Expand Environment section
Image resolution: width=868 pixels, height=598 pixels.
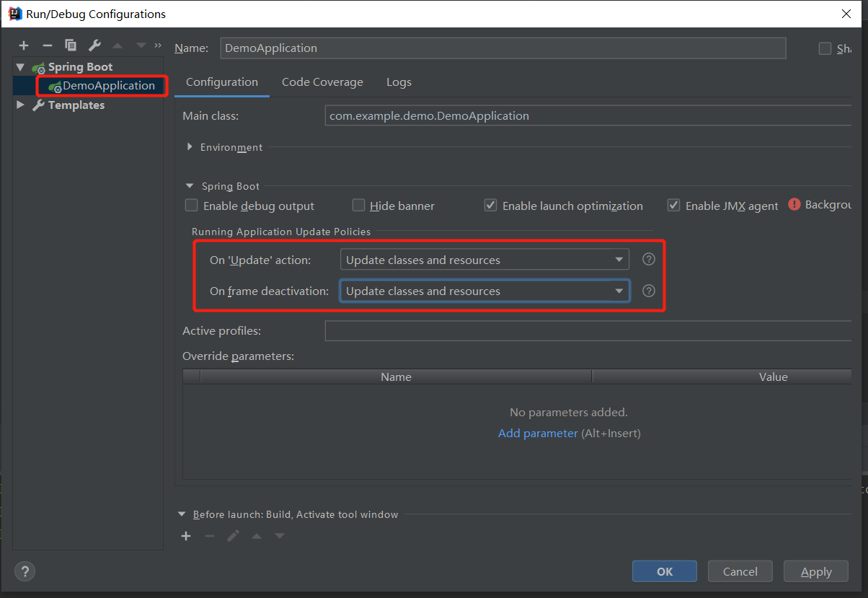pos(190,147)
